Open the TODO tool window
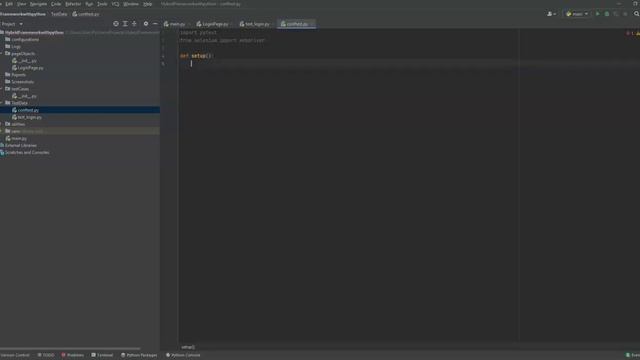 point(46,355)
